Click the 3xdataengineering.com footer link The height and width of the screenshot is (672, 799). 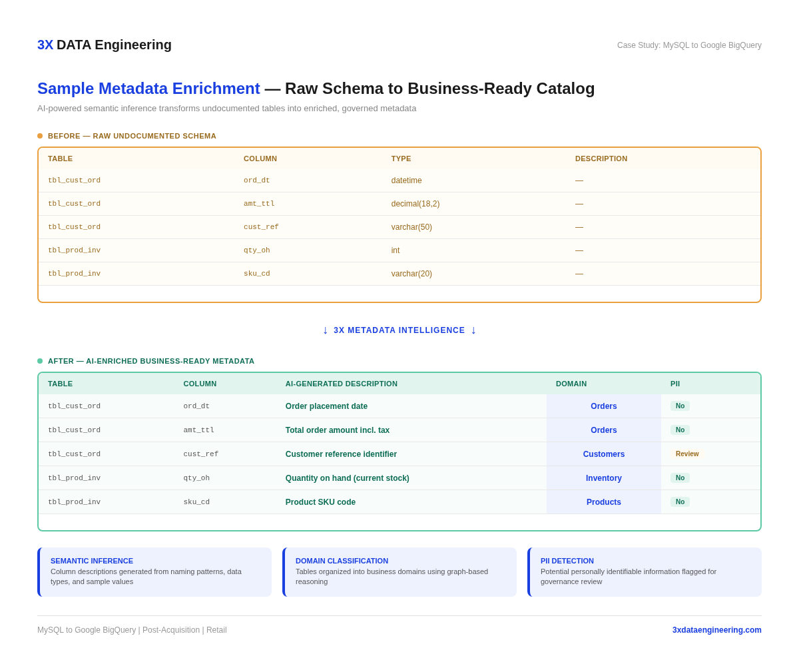point(717,630)
